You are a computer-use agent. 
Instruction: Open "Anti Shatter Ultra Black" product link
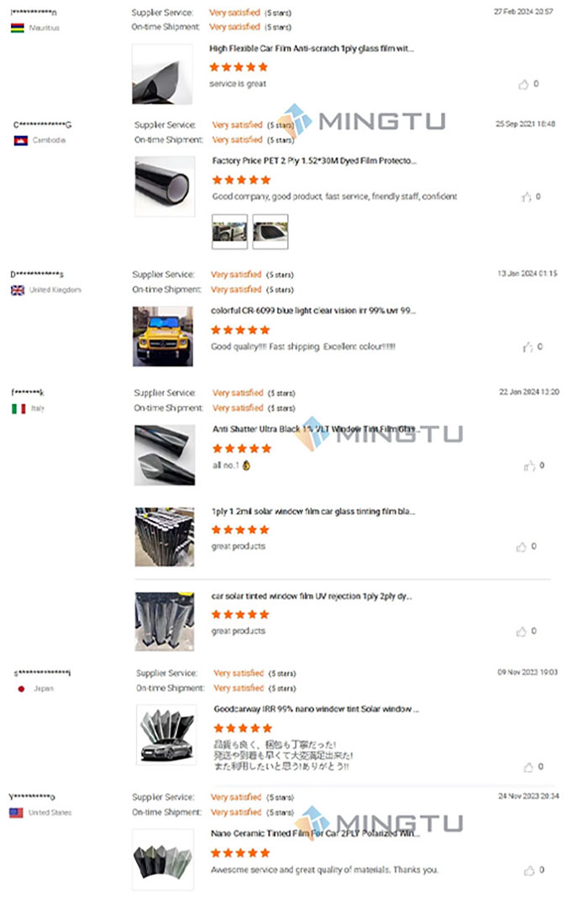coord(316,429)
